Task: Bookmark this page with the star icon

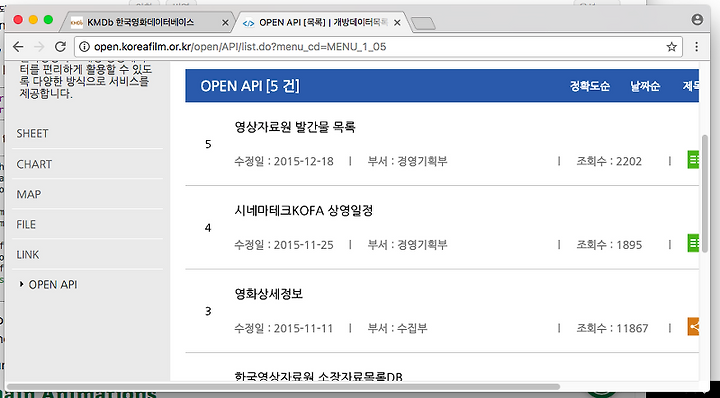Action: coord(671,46)
